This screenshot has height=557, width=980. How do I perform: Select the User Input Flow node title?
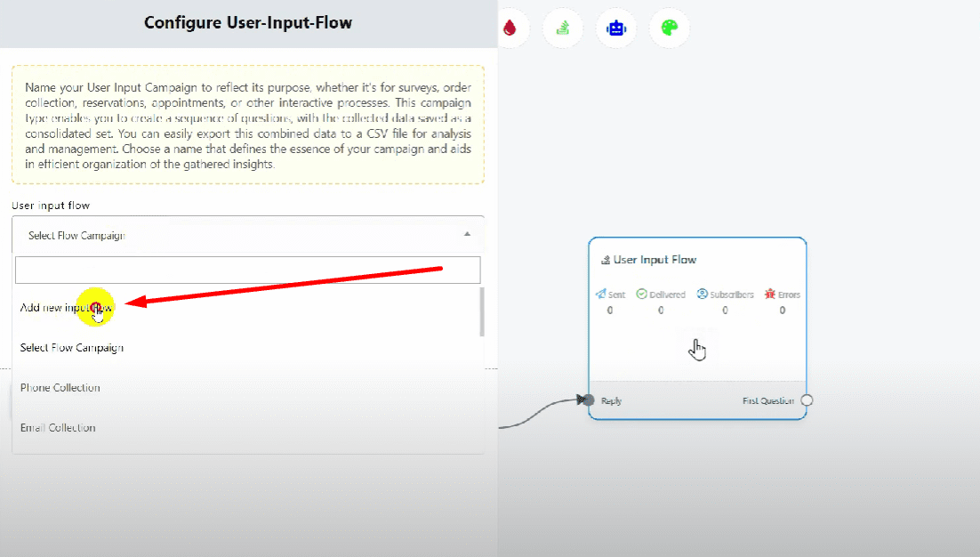(x=655, y=260)
